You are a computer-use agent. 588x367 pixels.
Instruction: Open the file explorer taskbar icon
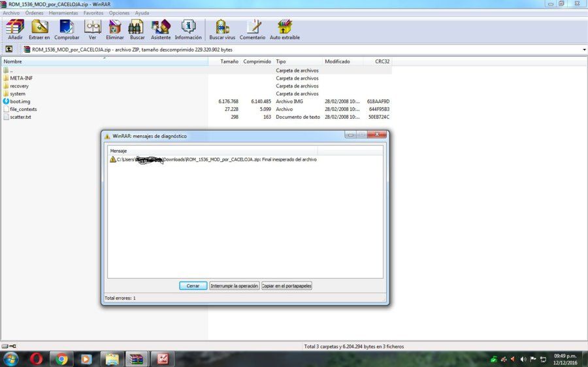pyautogui.click(x=112, y=359)
